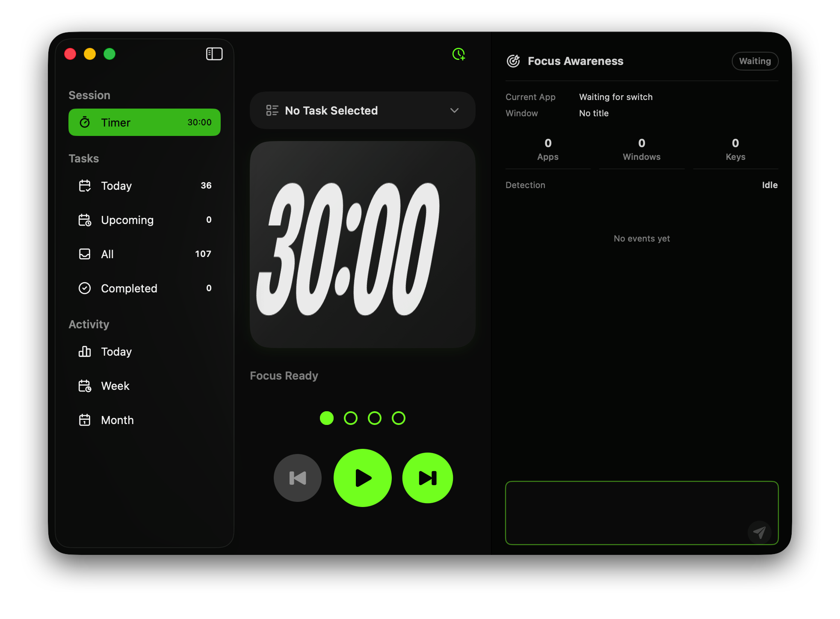Open the Timer session item
This screenshot has width=840, height=619.
[x=145, y=122]
